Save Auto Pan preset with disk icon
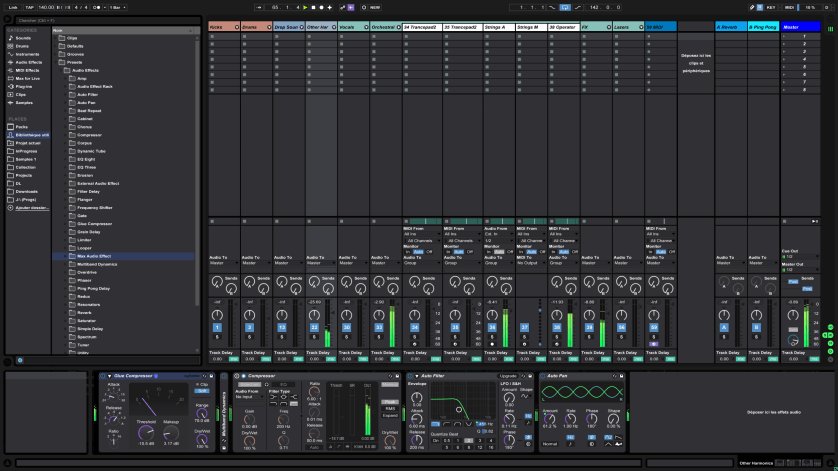Viewport: 838px width, 471px height. 621,376
